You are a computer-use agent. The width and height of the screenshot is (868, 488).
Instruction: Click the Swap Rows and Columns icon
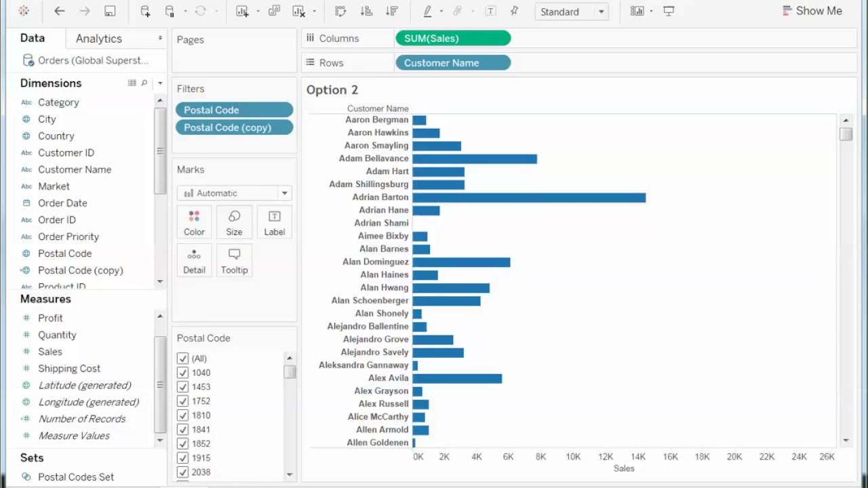pyautogui.click(x=340, y=11)
